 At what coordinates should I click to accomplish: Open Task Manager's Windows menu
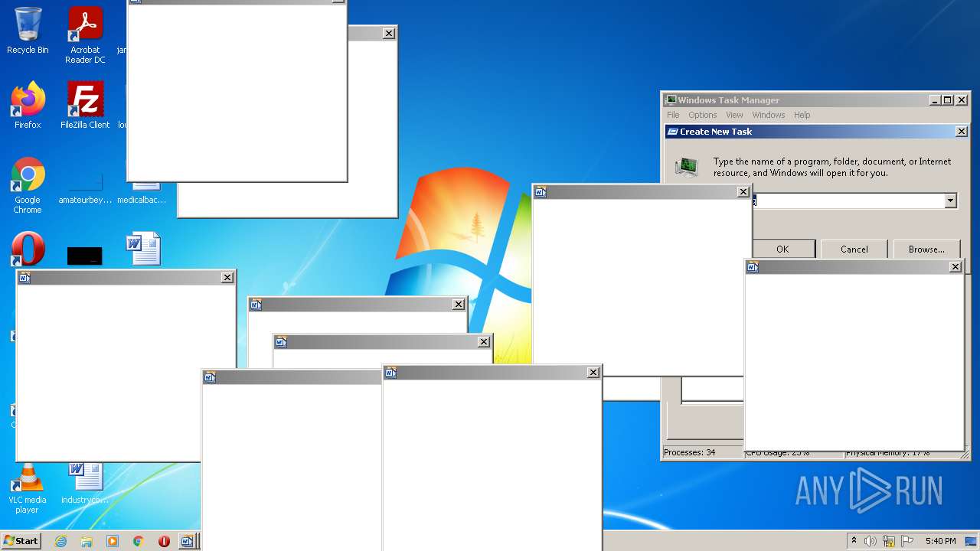[768, 115]
